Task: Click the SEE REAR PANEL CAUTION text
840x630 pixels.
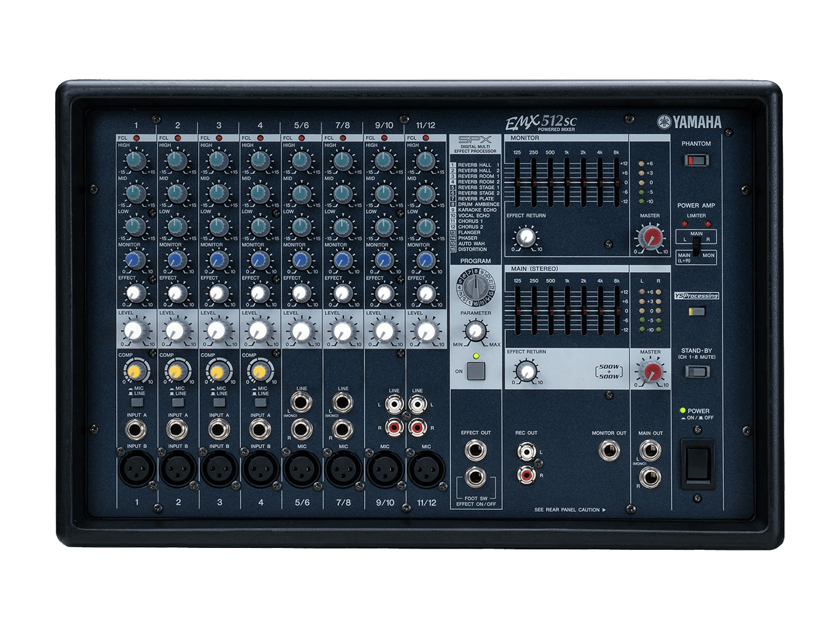Action: click(570, 510)
